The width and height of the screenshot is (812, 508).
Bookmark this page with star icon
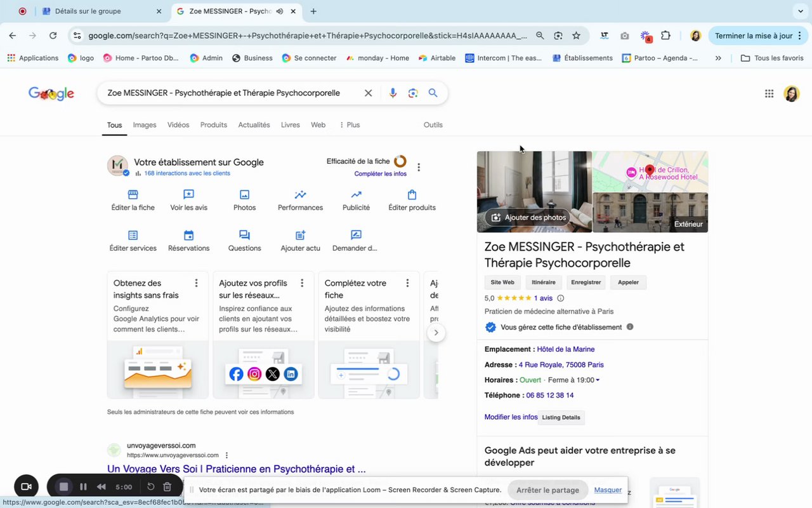pyautogui.click(x=576, y=36)
